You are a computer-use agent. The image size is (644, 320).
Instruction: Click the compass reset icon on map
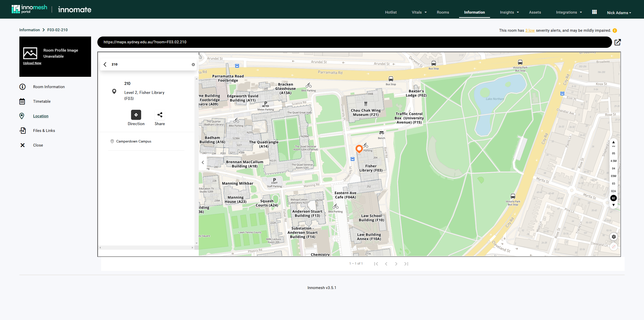(614, 247)
